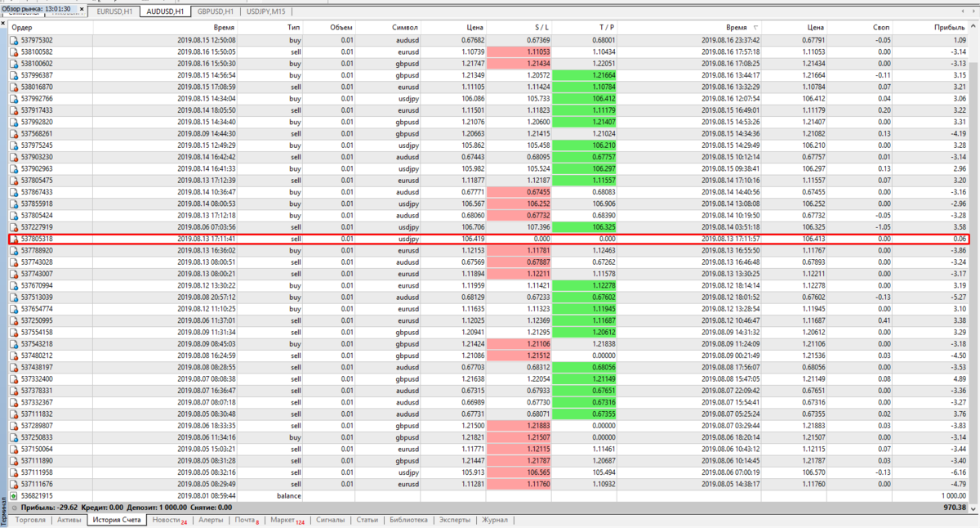Click the order icon for 537111958
Viewport: 980px width, 528px height.
coord(14,472)
